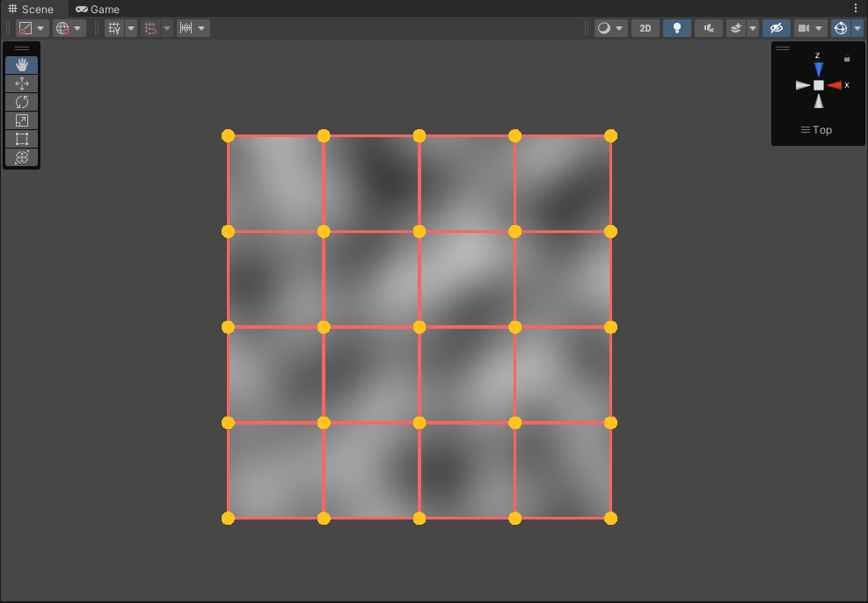Image resolution: width=868 pixels, height=603 pixels.
Task: Select the Transform tool
Action: (21, 157)
